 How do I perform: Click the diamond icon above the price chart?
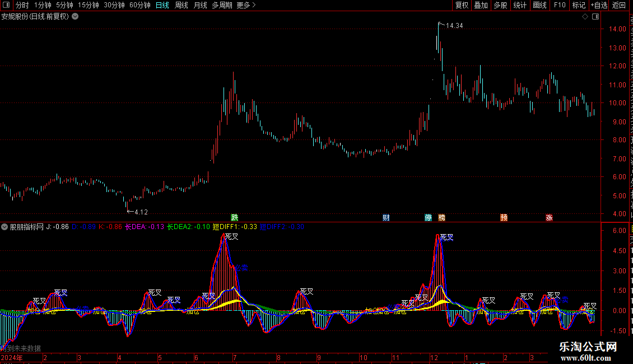[585, 17]
